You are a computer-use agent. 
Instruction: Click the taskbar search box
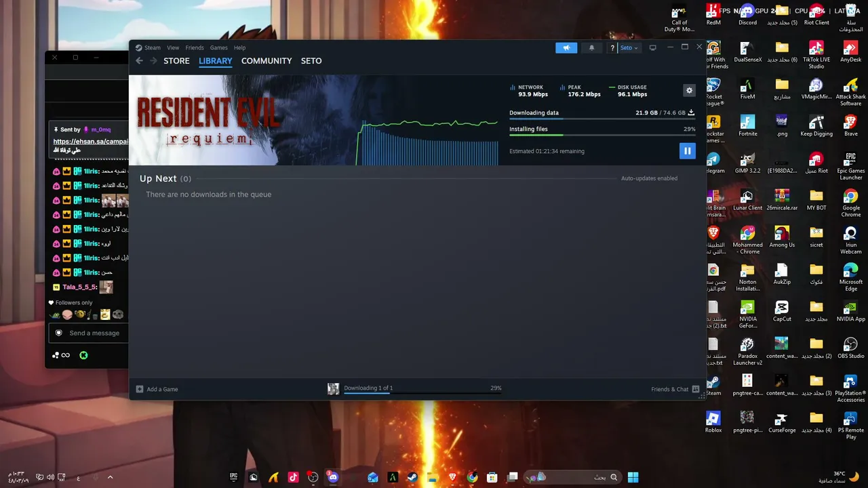574,477
